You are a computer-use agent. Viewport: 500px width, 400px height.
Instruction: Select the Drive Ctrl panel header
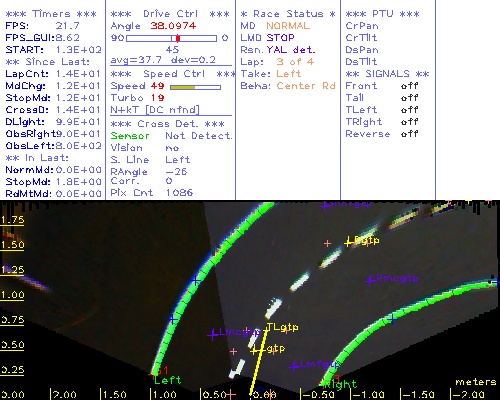click(x=170, y=14)
